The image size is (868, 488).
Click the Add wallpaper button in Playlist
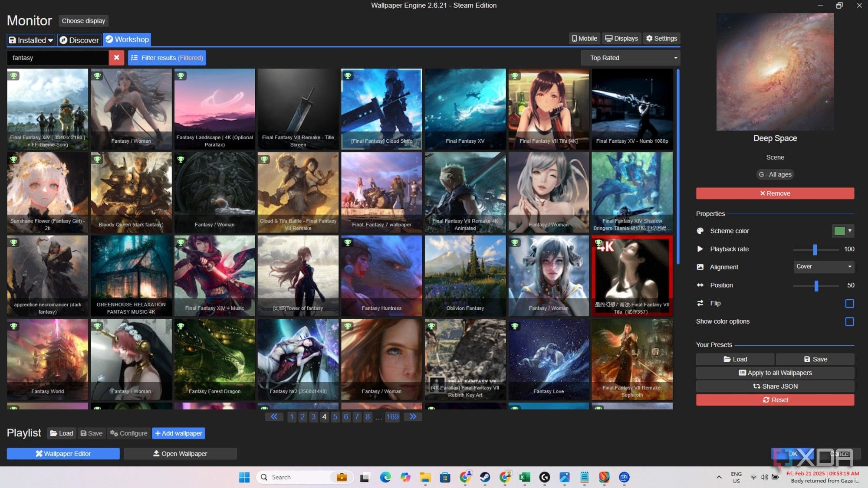(178, 433)
